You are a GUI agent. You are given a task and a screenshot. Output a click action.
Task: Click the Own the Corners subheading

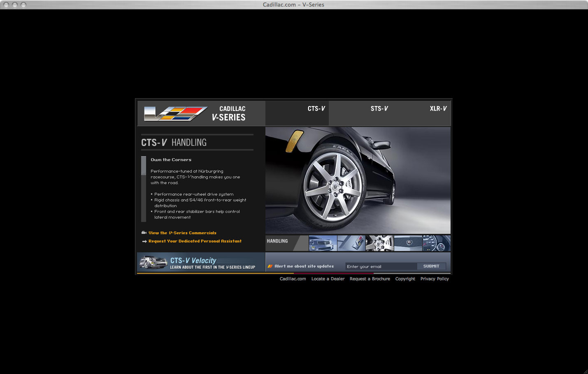[x=171, y=159]
